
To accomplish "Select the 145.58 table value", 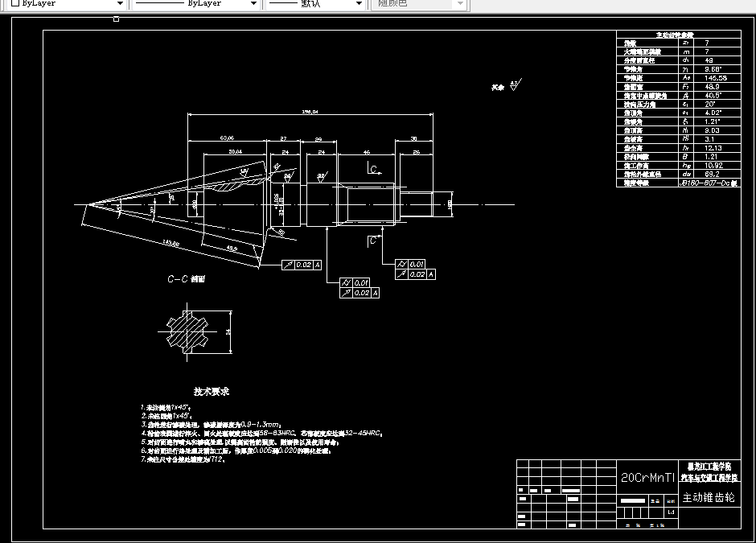I will tap(716, 78).
